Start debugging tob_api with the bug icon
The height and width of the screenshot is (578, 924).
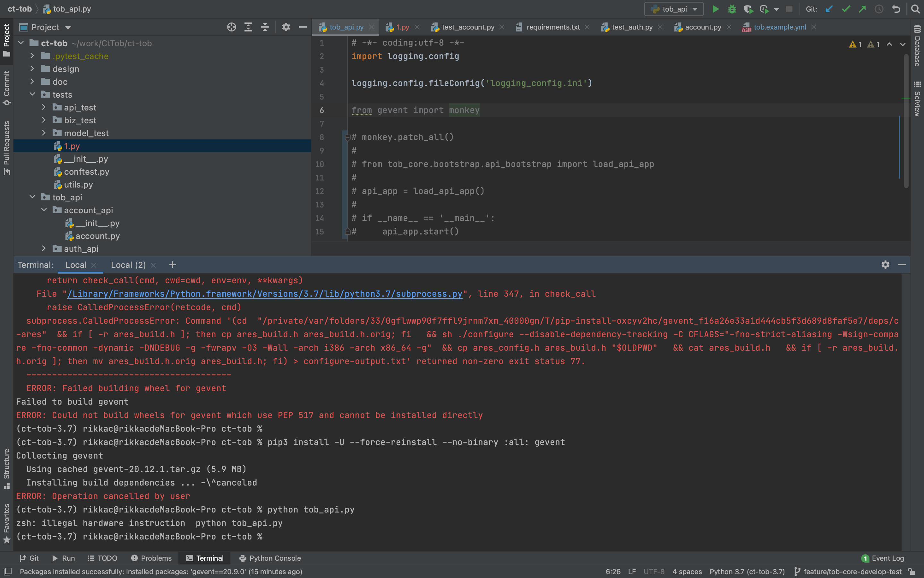(x=732, y=9)
